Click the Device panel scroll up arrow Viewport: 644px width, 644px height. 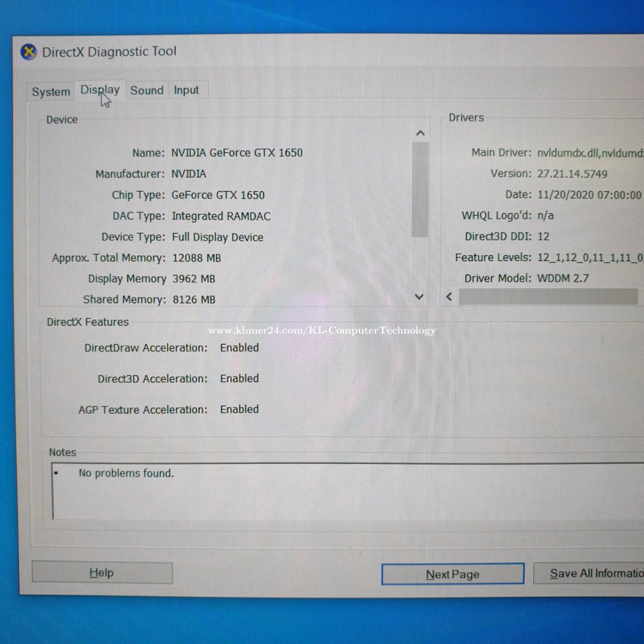420,133
